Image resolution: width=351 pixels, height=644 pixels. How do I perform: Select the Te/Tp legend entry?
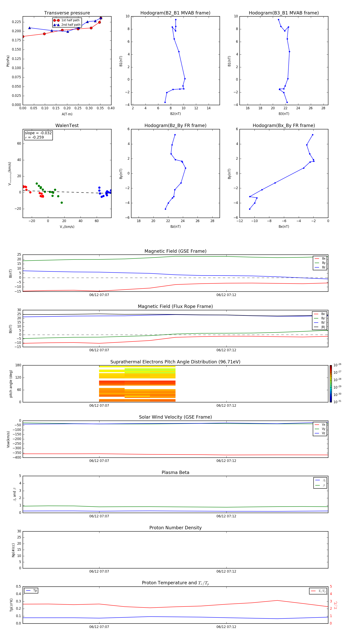click(318, 591)
